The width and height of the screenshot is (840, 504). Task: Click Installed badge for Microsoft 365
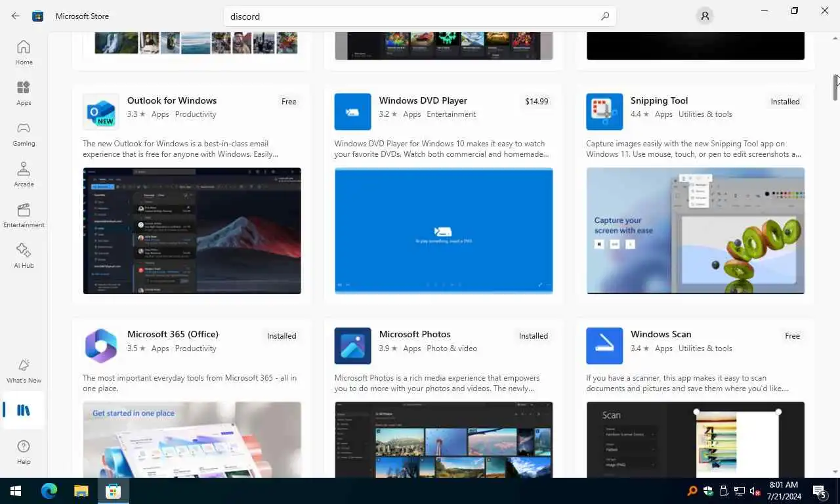coord(282,336)
